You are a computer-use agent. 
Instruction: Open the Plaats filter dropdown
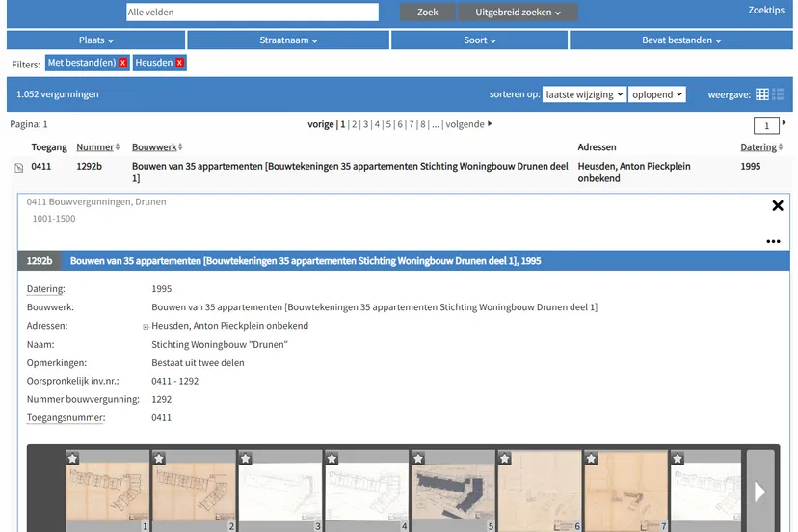(95, 40)
